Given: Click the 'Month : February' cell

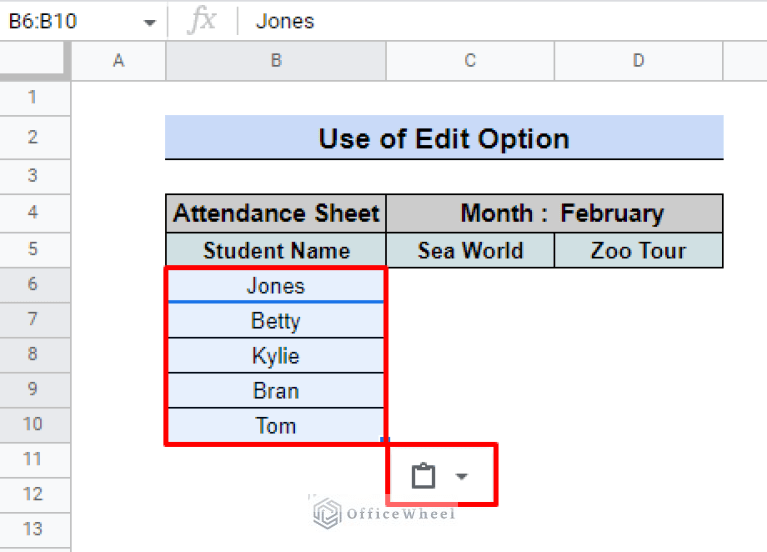Looking at the screenshot, I should [x=555, y=213].
